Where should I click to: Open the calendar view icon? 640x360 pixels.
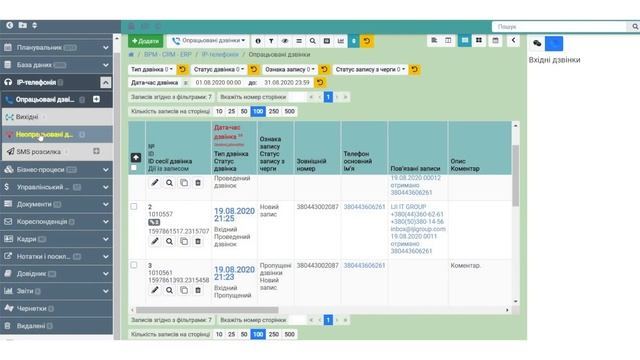[495, 40]
